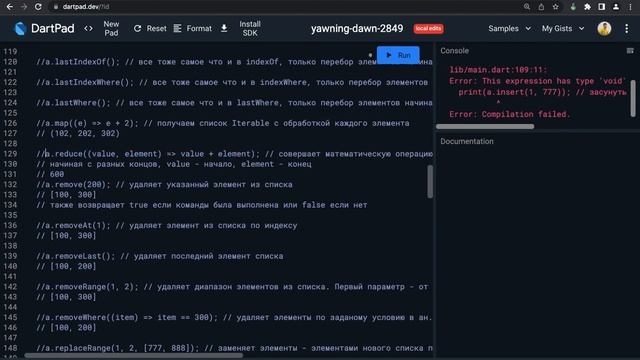This screenshot has width=640, height=360.
Task: Click the Format lines icon
Action: [x=178, y=29]
